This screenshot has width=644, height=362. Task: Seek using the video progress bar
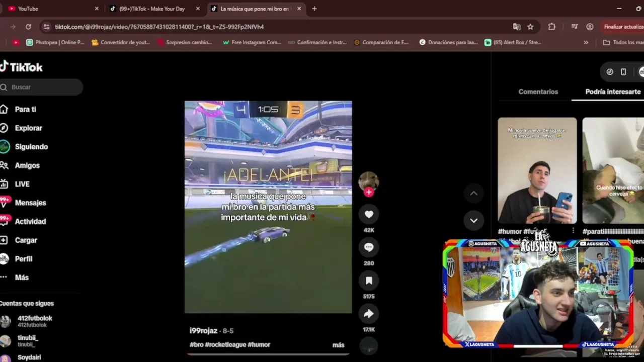268,354
